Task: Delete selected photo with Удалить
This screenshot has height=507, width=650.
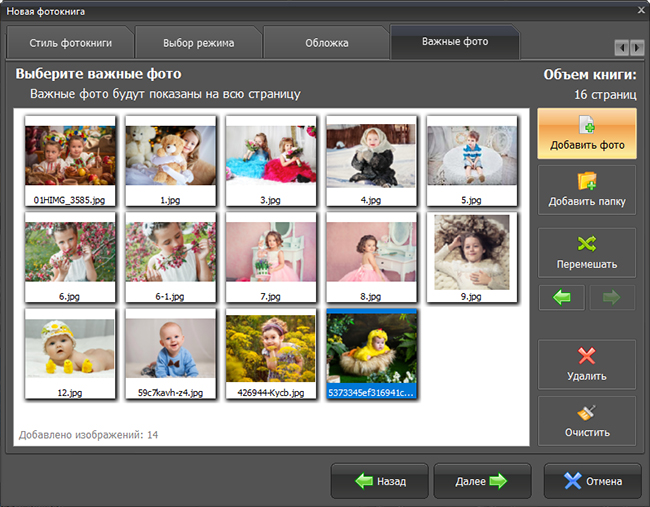Action: click(x=587, y=364)
